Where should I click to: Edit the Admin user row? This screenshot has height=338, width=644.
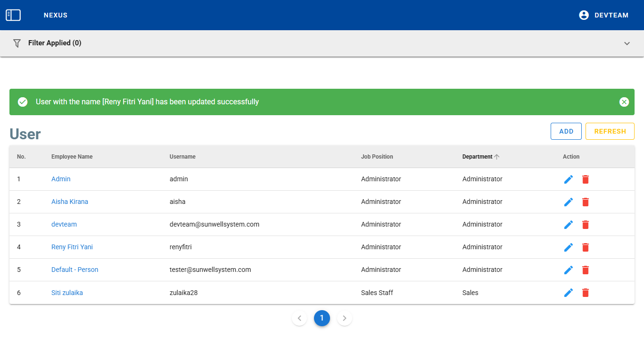pyautogui.click(x=569, y=179)
